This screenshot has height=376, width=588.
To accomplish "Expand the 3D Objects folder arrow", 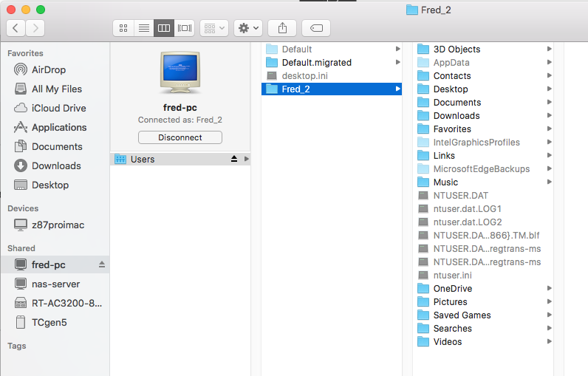I will (x=550, y=49).
